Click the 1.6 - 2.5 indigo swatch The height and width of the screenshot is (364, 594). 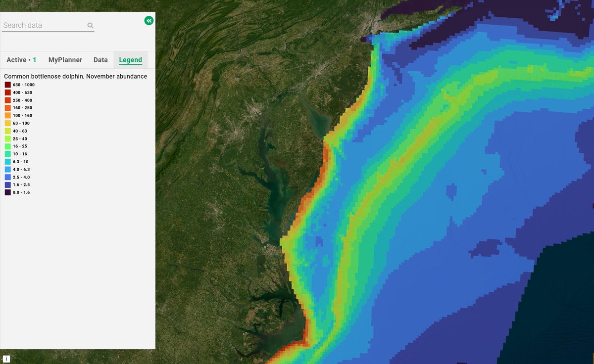[x=6, y=184]
